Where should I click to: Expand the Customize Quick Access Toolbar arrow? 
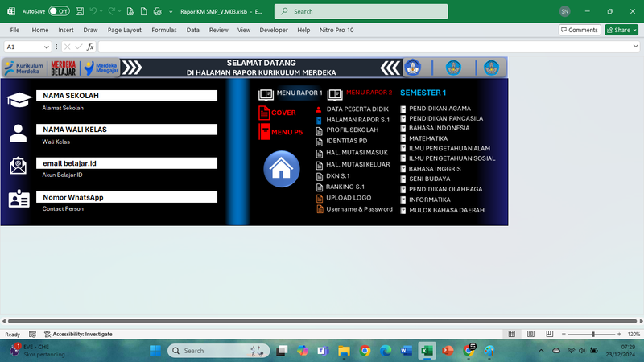click(171, 11)
